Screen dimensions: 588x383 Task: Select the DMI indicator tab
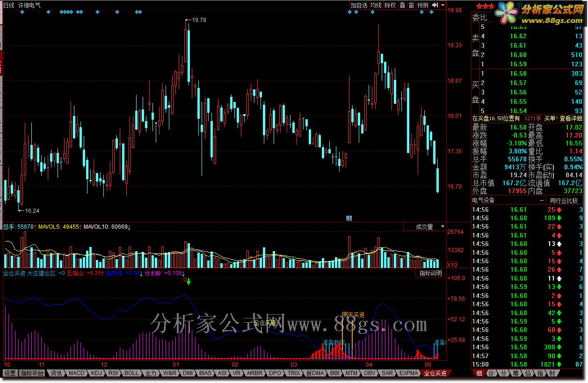point(188,373)
